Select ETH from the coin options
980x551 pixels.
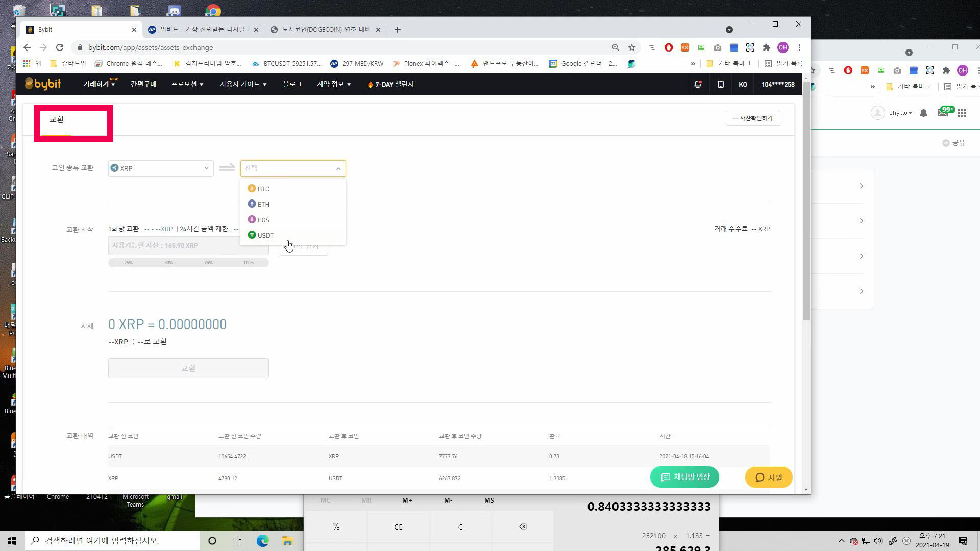tap(263, 204)
